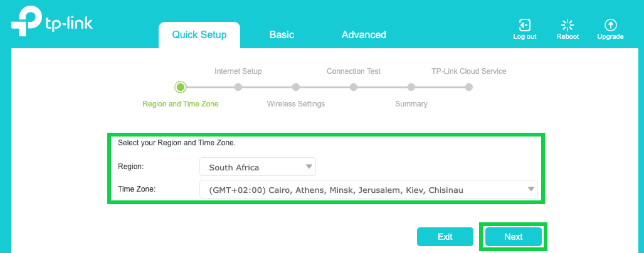Click the Region and Time Zone step dot
Viewport: 644px width, 253px height.
(181, 87)
